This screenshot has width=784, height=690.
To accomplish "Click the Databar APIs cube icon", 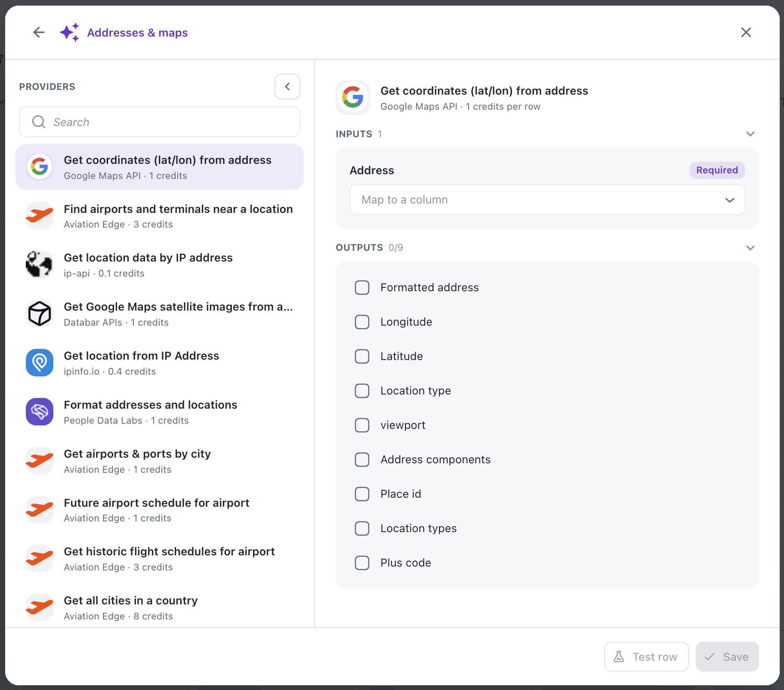I will click(40, 314).
